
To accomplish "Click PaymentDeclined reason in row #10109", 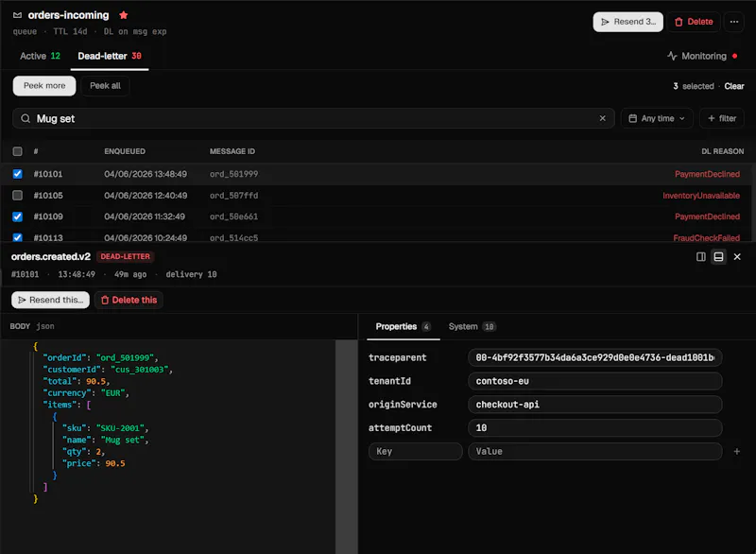I will click(x=707, y=216).
